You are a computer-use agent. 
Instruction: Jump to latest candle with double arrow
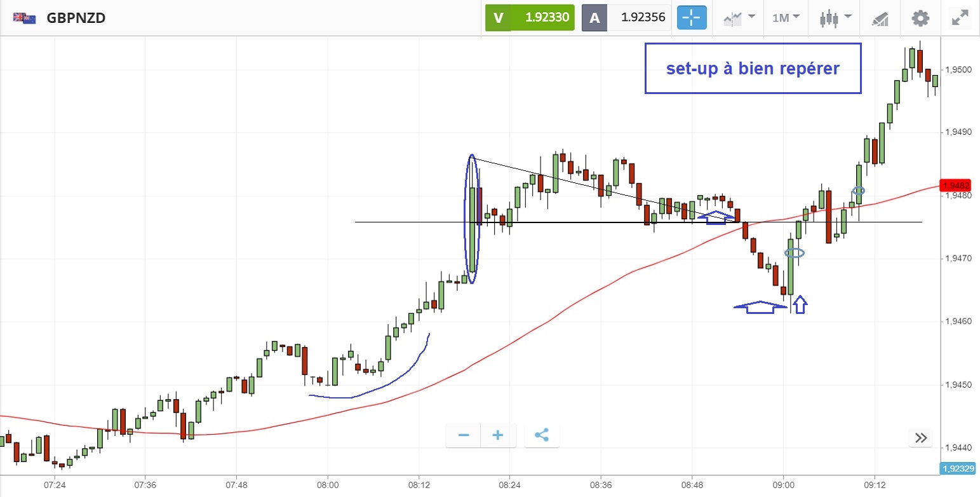[921, 437]
